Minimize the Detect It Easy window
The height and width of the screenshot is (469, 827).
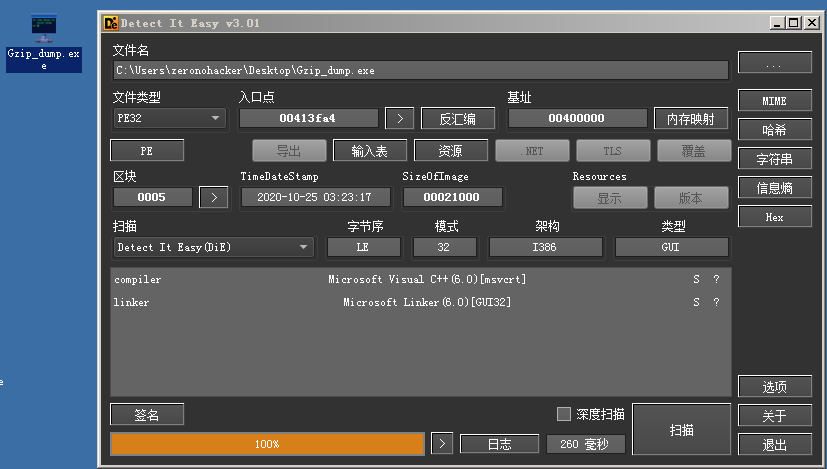point(777,23)
